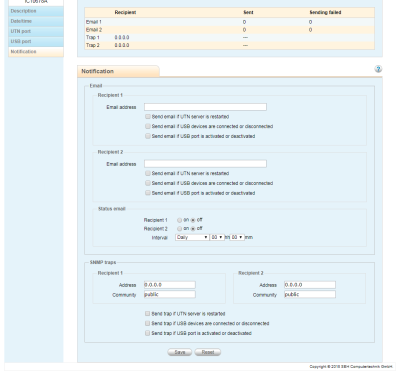Turn status email on for Recipient 1

[x=180, y=220]
